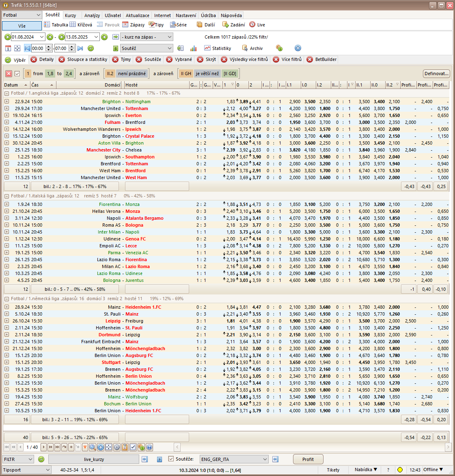Click the coins icon beside Archiv
This screenshot has width=455, height=476.
279,48
